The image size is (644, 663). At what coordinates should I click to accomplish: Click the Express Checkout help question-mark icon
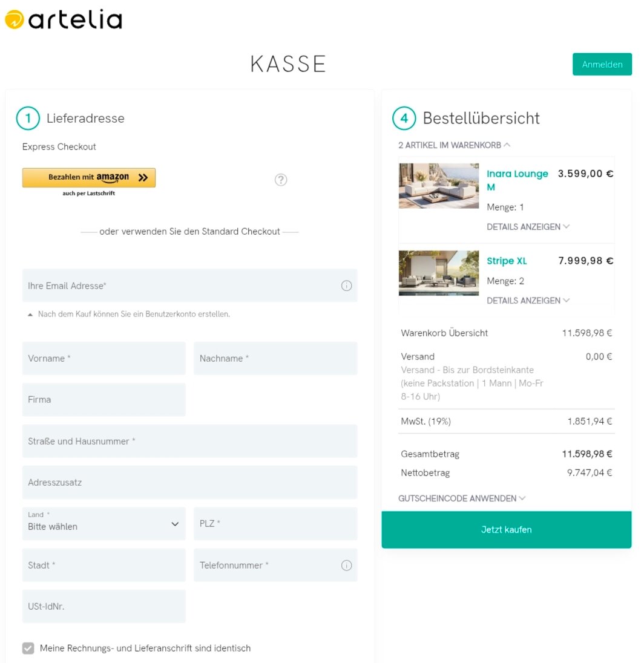coord(281,180)
